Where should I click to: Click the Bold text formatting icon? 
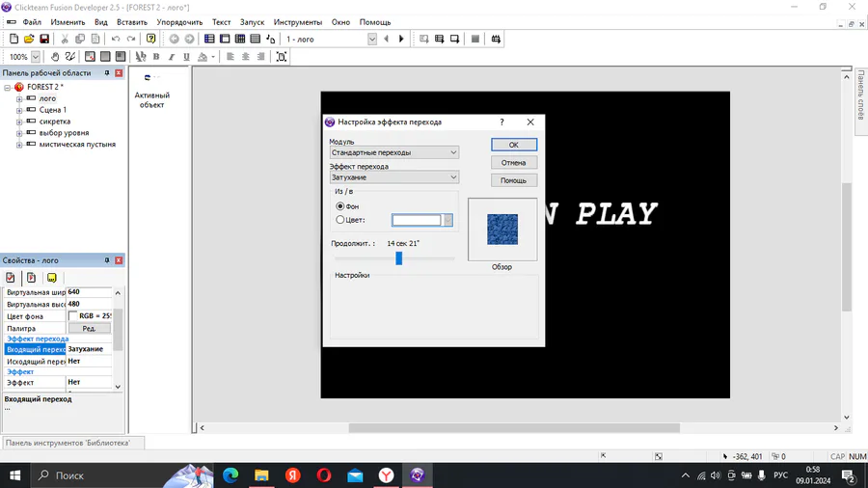click(x=156, y=57)
